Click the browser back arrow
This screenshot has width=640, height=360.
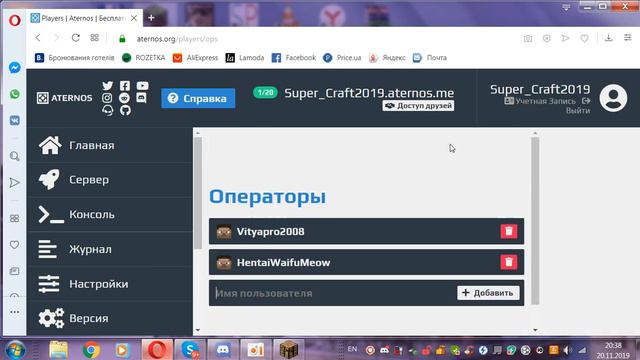pos(38,38)
